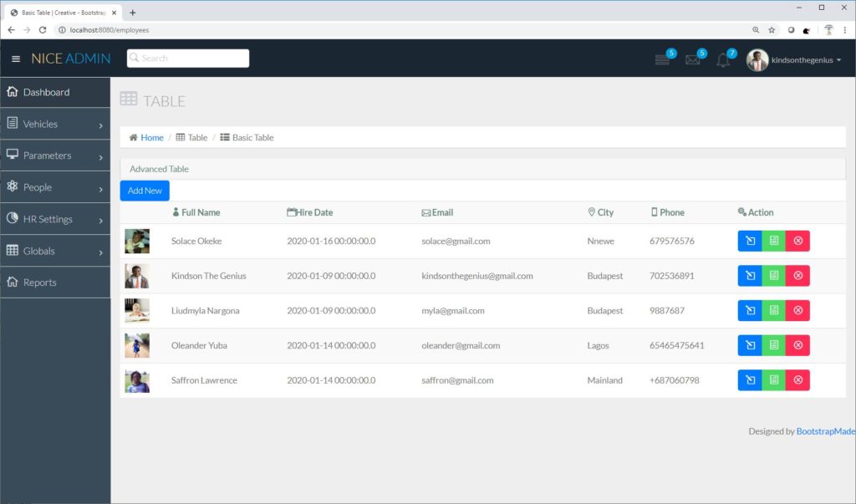856x504 pixels.
Task: Open Reports in the sidebar
Action: tap(39, 283)
